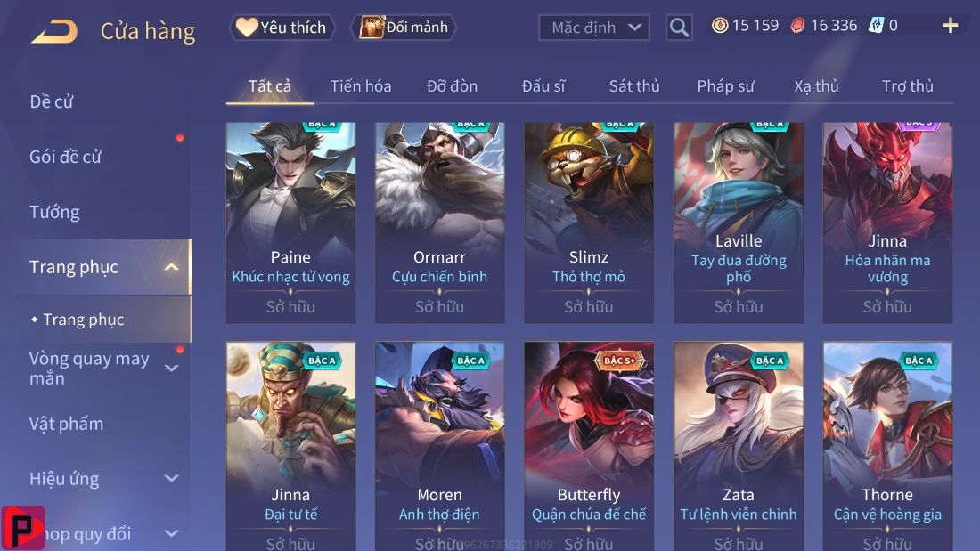Click the gold coin currency icon
The width and height of the screenshot is (980, 551).
click(x=720, y=26)
